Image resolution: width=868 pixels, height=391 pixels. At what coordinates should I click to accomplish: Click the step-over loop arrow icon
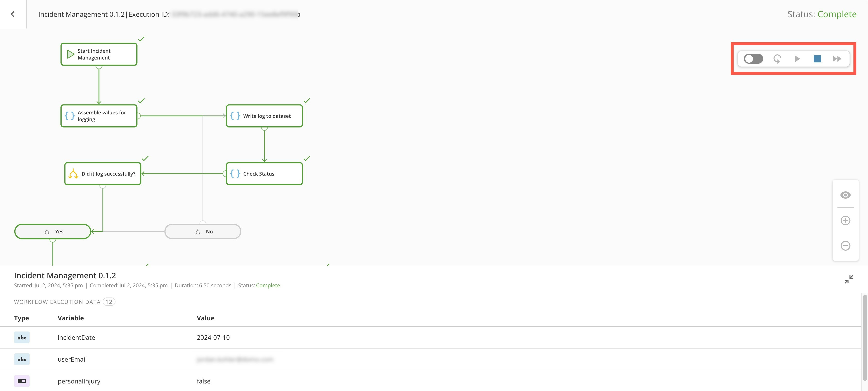(777, 59)
